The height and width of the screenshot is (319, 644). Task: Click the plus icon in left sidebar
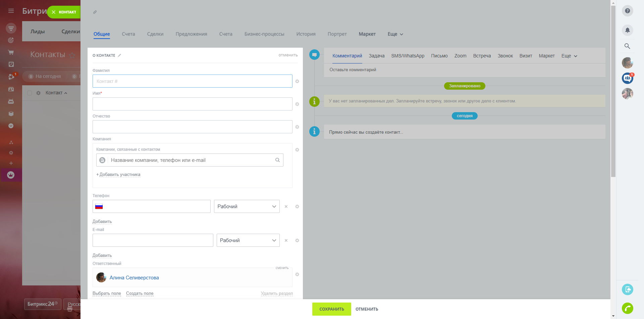point(11,163)
